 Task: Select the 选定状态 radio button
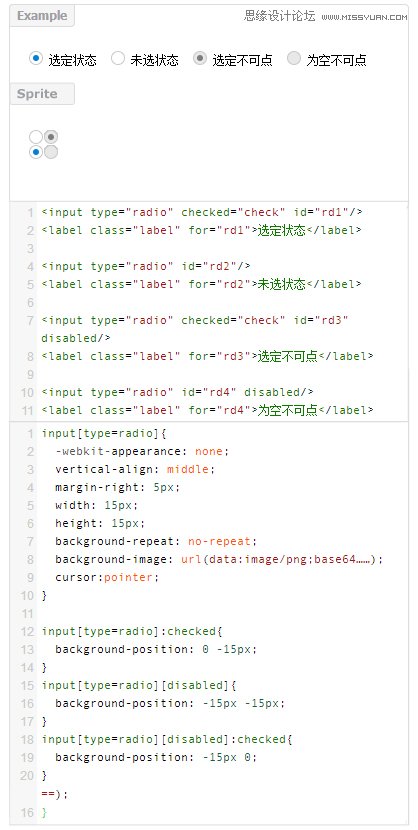point(35,58)
